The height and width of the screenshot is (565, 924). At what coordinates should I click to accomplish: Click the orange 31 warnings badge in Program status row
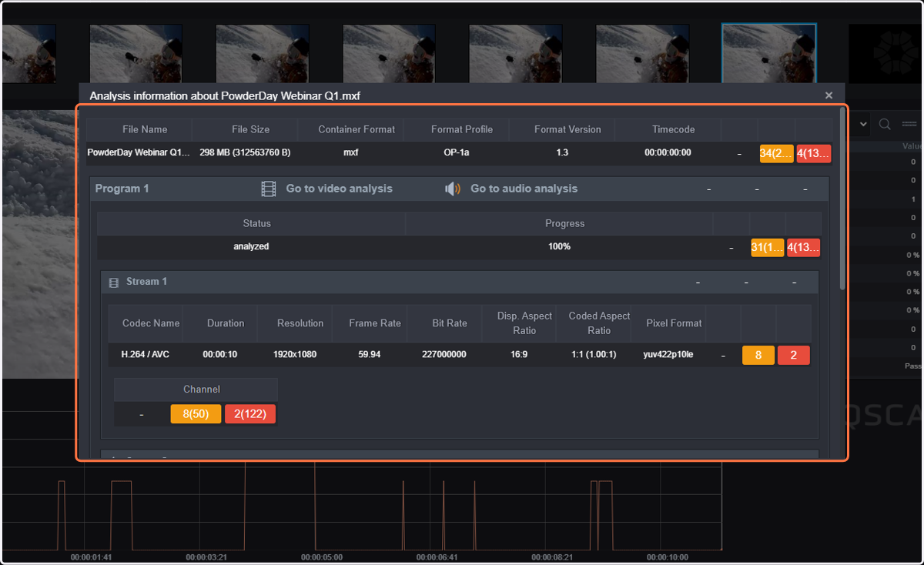768,248
